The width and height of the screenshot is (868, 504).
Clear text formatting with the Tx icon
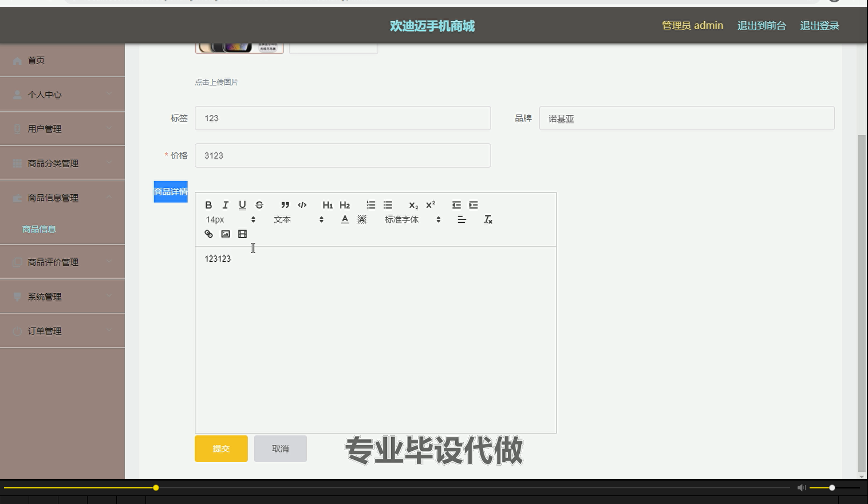coord(488,219)
